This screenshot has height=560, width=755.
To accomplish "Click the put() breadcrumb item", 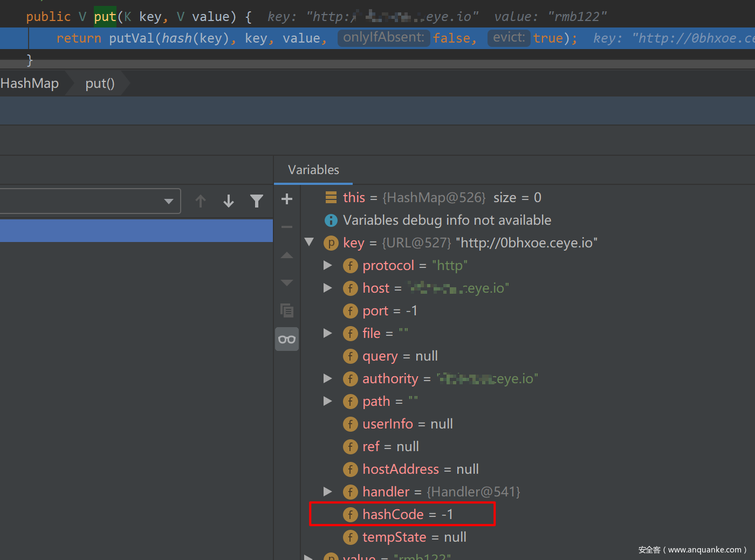I will click(x=100, y=84).
